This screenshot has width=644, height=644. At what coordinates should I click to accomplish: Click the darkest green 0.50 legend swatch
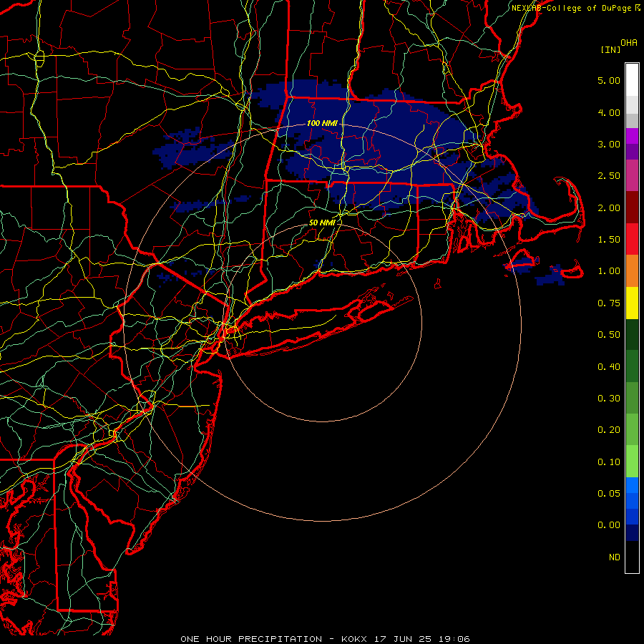[632, 334]
